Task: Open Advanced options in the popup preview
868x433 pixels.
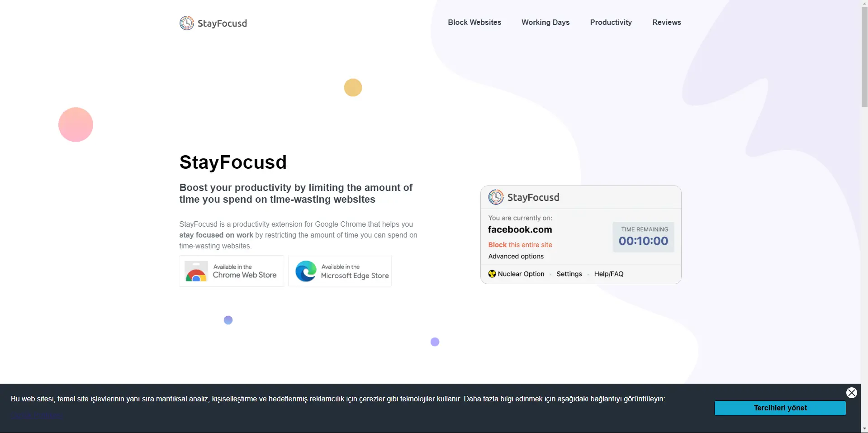Action: [x=516, y=256]
